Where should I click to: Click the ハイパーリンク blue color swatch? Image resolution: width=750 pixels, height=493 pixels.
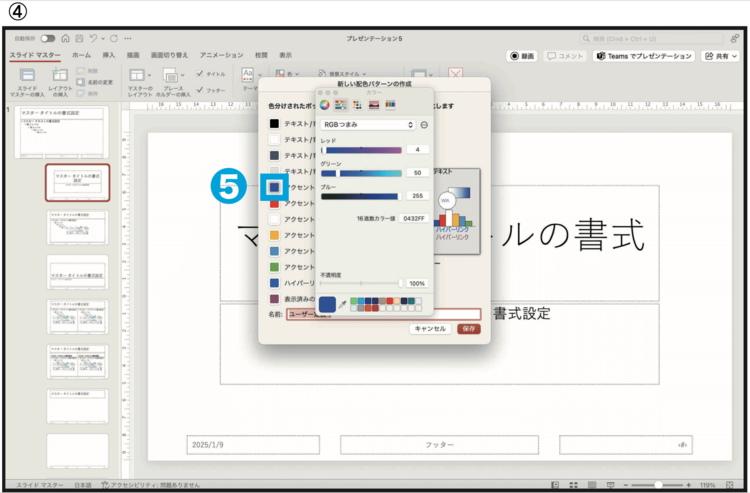point(274,283)
